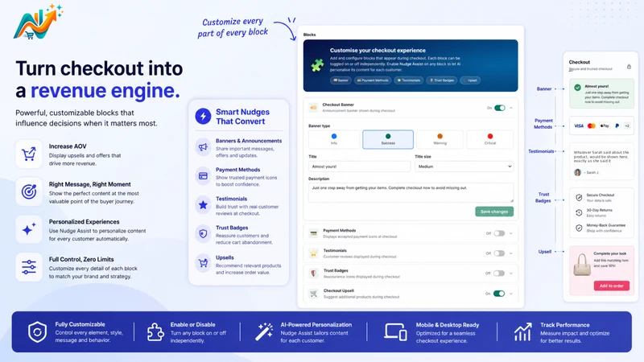Screen dimensions: 644x362
Task: Click the Payment Methods chip in blue header
Action: tap(373, 80)
